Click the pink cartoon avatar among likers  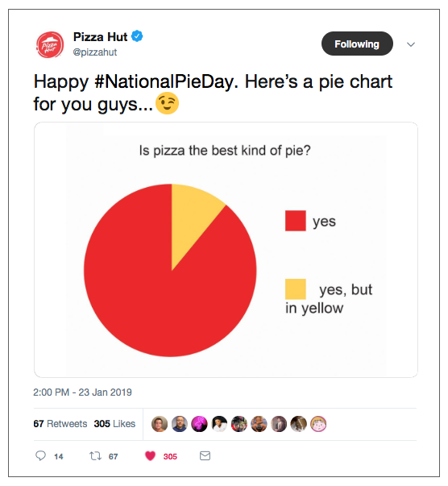point(318,424)
